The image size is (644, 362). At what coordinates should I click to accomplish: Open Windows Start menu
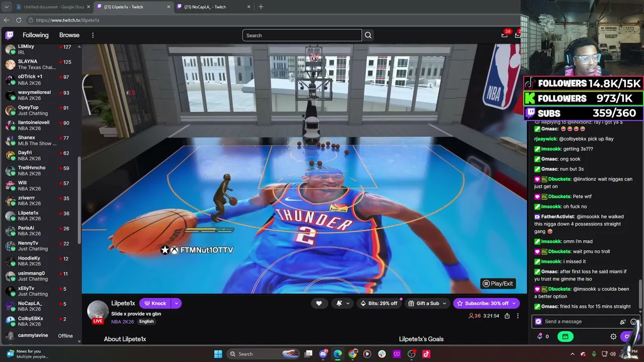tap(218, 354)
